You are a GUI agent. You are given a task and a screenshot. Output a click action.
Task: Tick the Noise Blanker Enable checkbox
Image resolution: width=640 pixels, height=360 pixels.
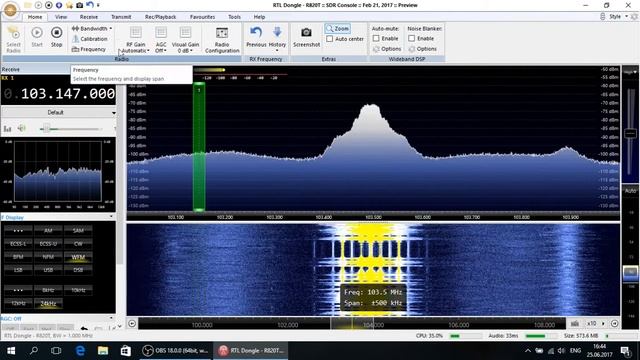[x=411, y=38]
